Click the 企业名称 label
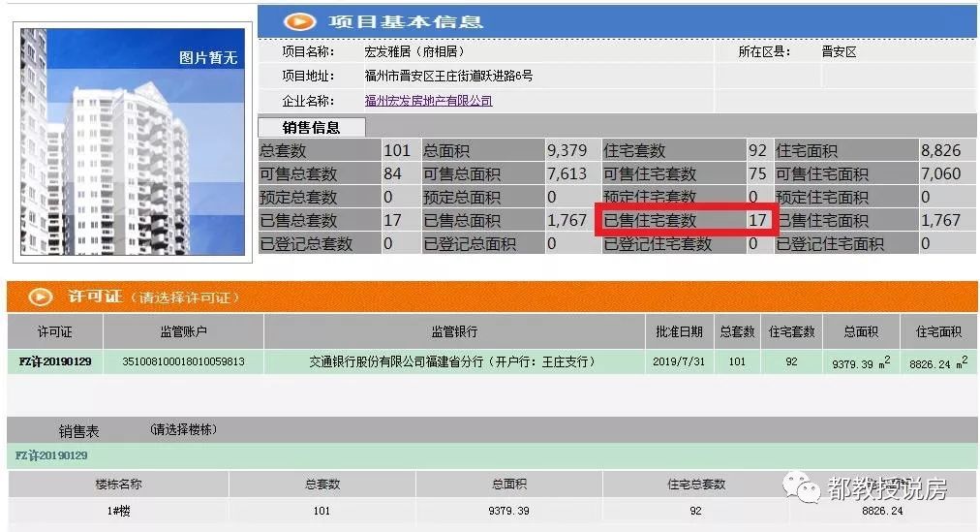The height and width of the screenshot is (532, 980). coord(308,101)
